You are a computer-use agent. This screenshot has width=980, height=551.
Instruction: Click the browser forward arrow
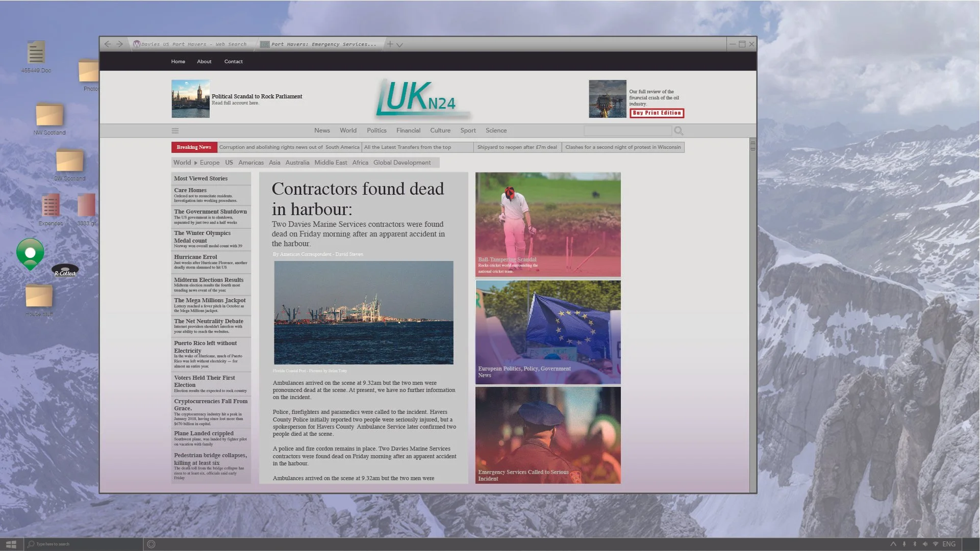[x=120, y=44]
